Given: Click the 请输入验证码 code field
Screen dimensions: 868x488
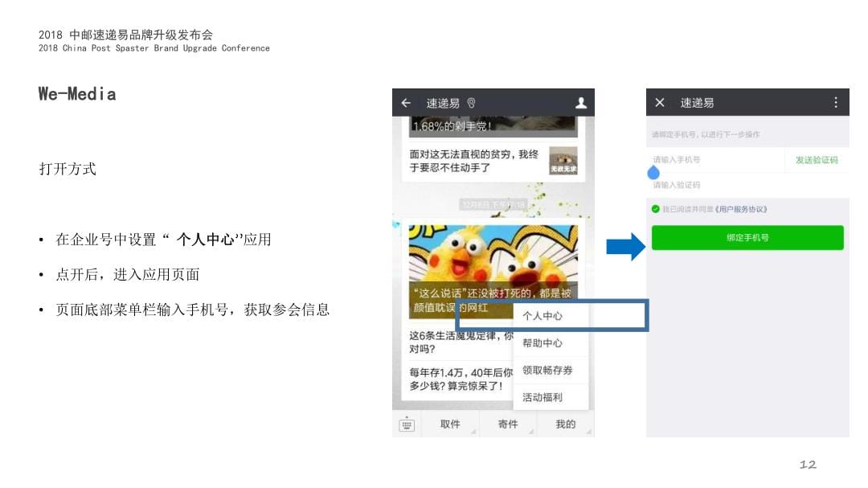Looking at the screenshot, I should pyautogui.click(x=747, y=185).
